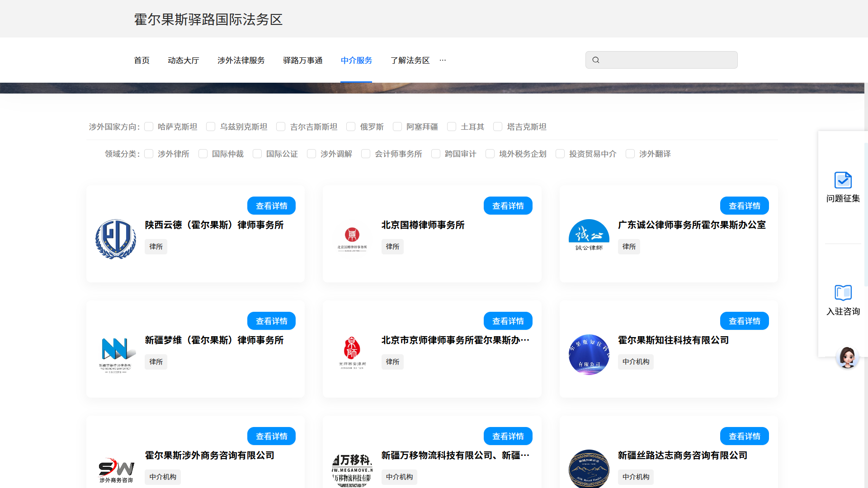Open 新疆丝路达志商务咨询有限公司 link
The image size is (868, 488).
(x=682, y=455)
